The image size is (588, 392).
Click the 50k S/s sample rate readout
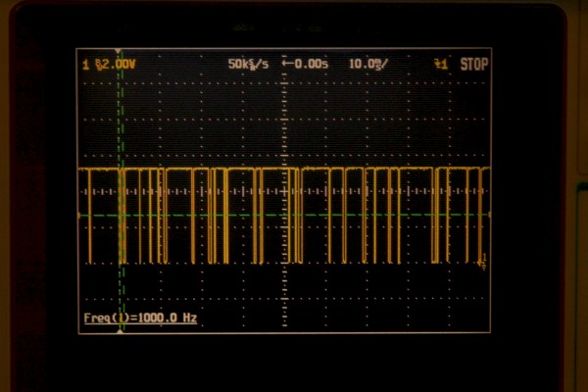pos(246,65)
